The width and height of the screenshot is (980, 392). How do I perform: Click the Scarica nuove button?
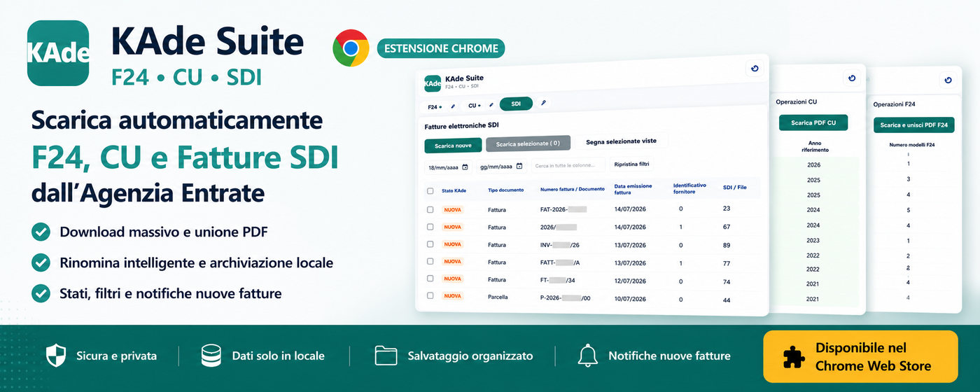pyautogui.click(x=453, y=146)
